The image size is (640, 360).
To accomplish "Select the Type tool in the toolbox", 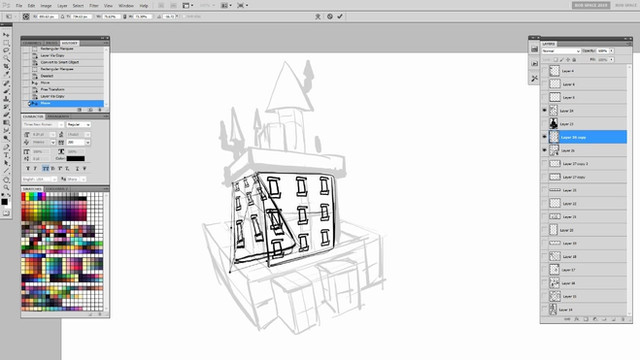I will pyautogui.click(x=6, y=155).
